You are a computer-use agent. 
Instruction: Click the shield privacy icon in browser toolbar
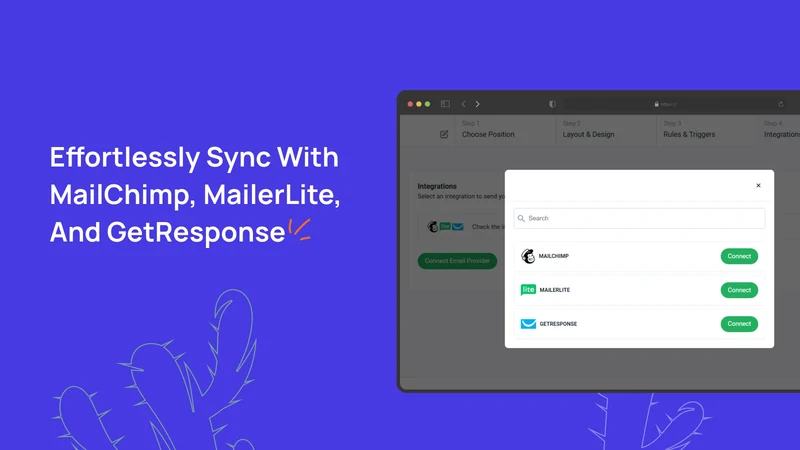(552, 104)
